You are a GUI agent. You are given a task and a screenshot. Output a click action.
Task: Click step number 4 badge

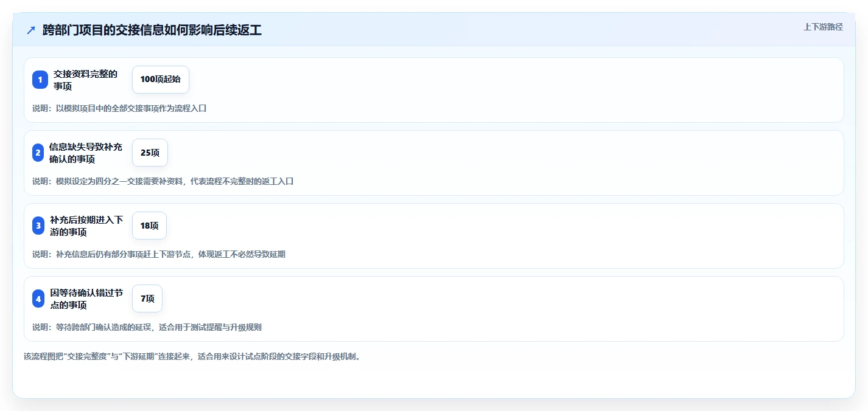pos(38,299)
